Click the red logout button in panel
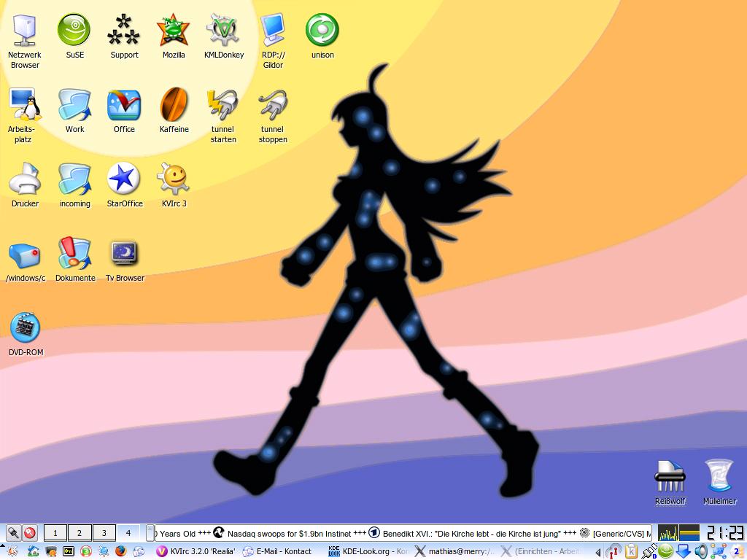The image size is (747, 560). point(29,533)
